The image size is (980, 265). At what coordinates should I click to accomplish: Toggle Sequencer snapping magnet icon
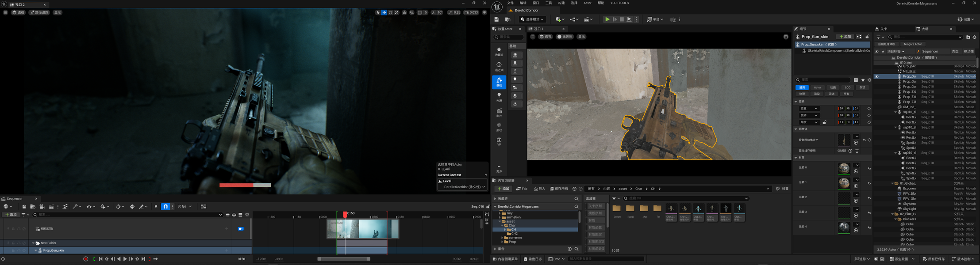(x=165, y=206)
